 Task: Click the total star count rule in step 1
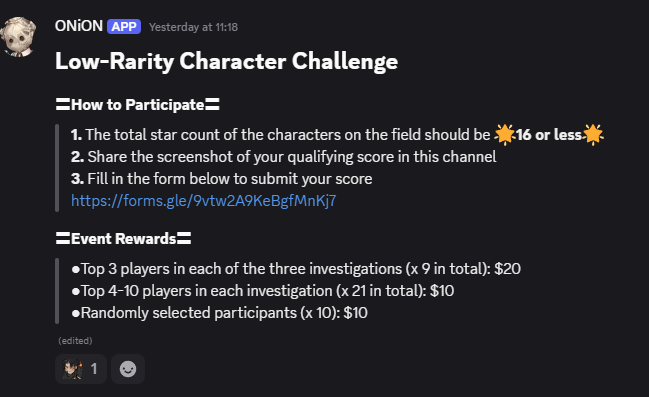tap(281, 135)
